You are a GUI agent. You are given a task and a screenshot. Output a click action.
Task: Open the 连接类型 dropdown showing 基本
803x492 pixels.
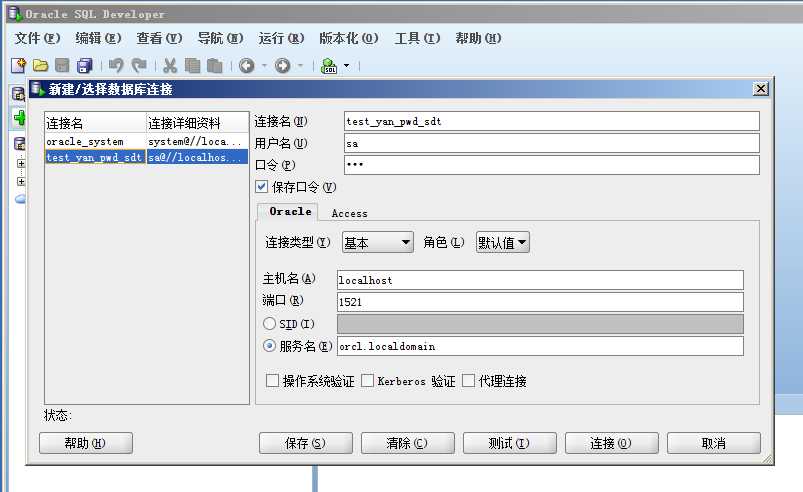pyautogui.click(x=377, y=242)
